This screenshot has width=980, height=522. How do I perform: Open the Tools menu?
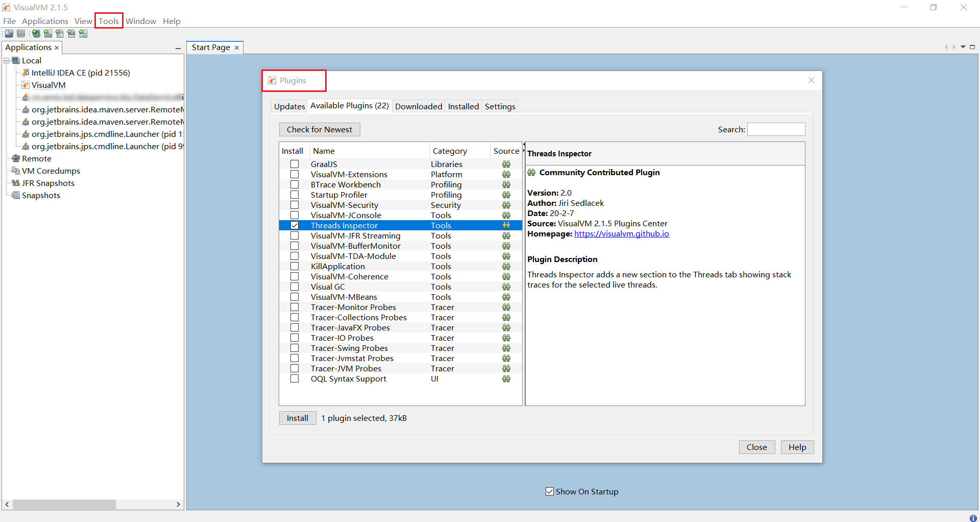click(x=109, y=21)
